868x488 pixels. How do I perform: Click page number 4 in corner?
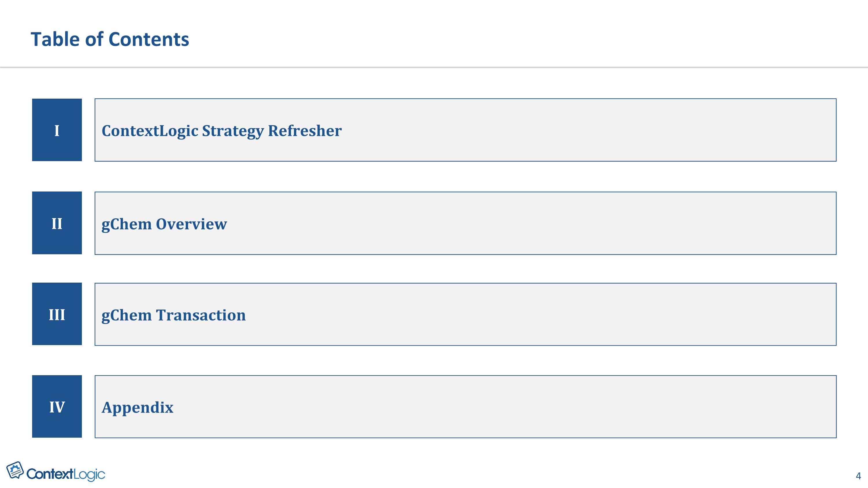click(x=858, y=476)
